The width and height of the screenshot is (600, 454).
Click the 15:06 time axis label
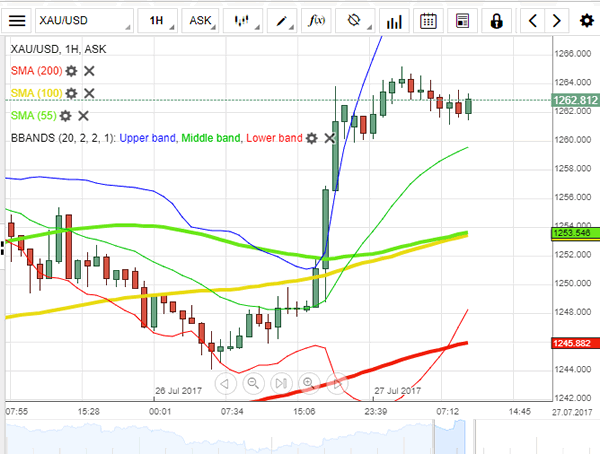point(304,412)
